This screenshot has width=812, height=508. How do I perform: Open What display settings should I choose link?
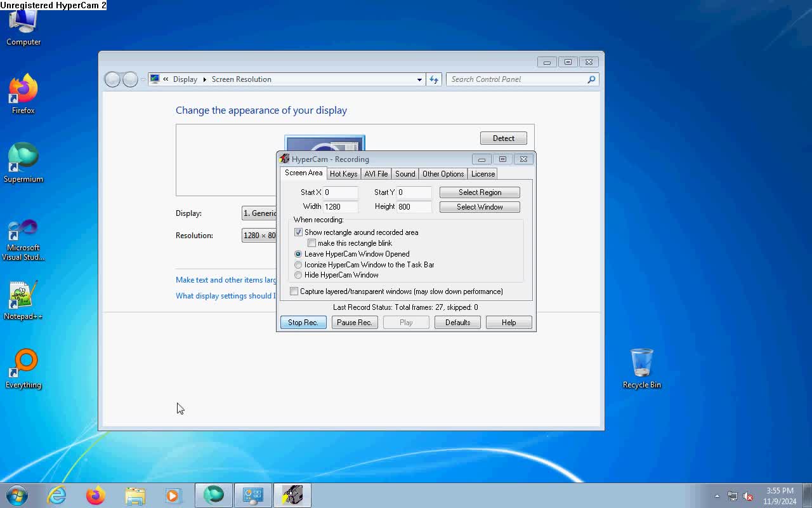[226, 296]
